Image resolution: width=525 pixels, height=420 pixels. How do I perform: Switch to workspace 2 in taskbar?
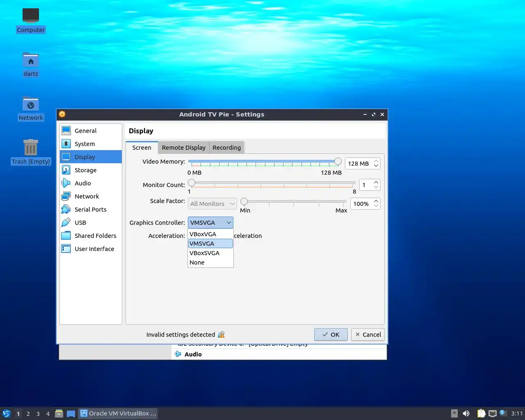click(28, 413)
